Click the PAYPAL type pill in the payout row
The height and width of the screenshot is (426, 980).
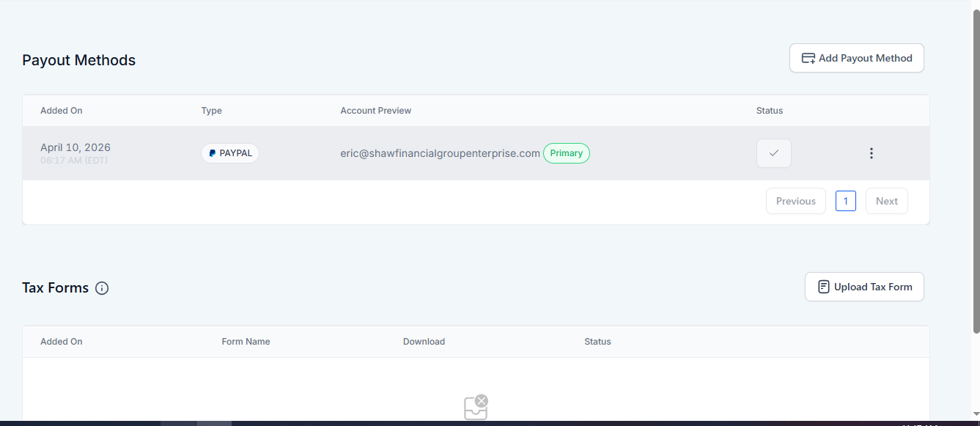pyautogui.click(x=229, y=153)
